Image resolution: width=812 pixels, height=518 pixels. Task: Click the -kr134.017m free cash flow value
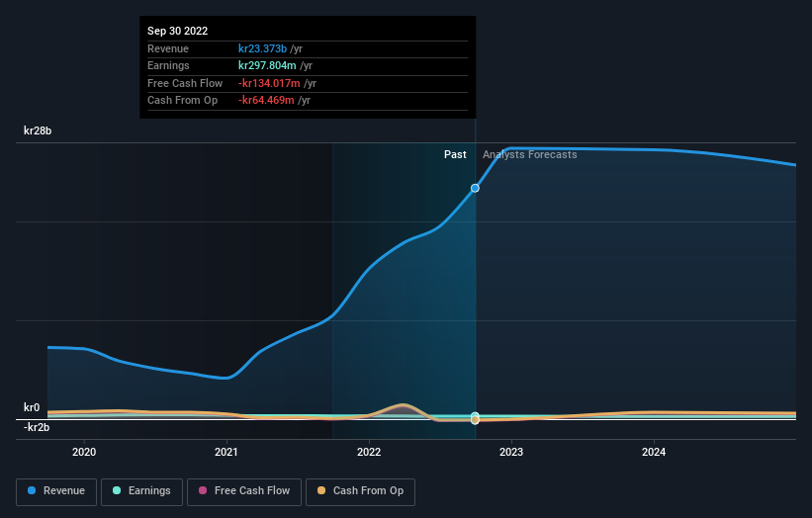click(x=269, y=83)
